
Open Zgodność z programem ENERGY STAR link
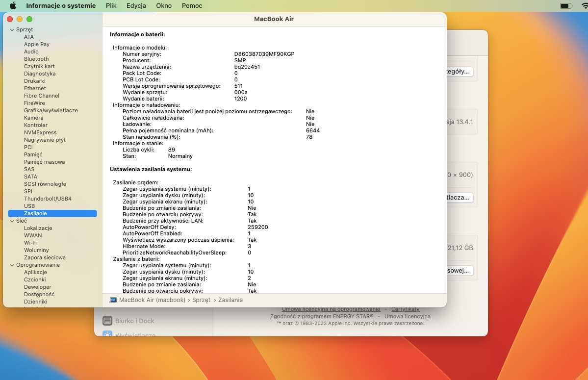pyautogui.click(x=322, y=316)
